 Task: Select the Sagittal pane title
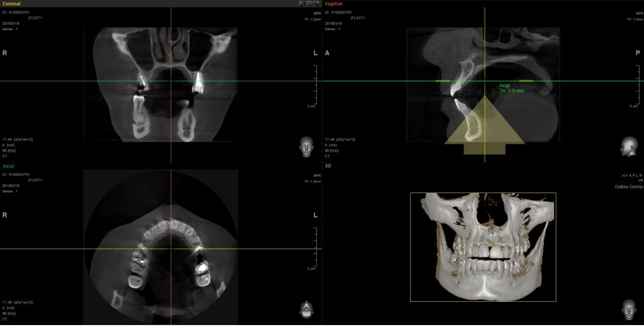pos(333,4)
